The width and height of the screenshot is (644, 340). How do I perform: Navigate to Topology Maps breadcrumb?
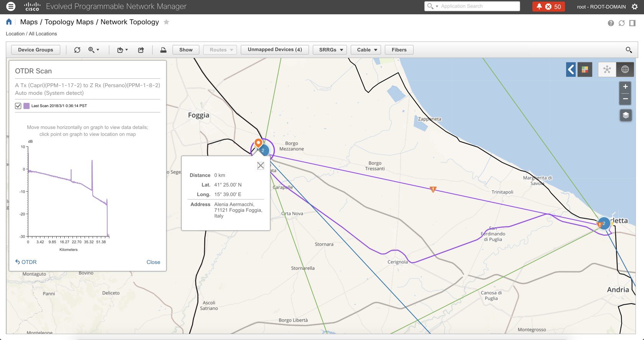(69, 22)
